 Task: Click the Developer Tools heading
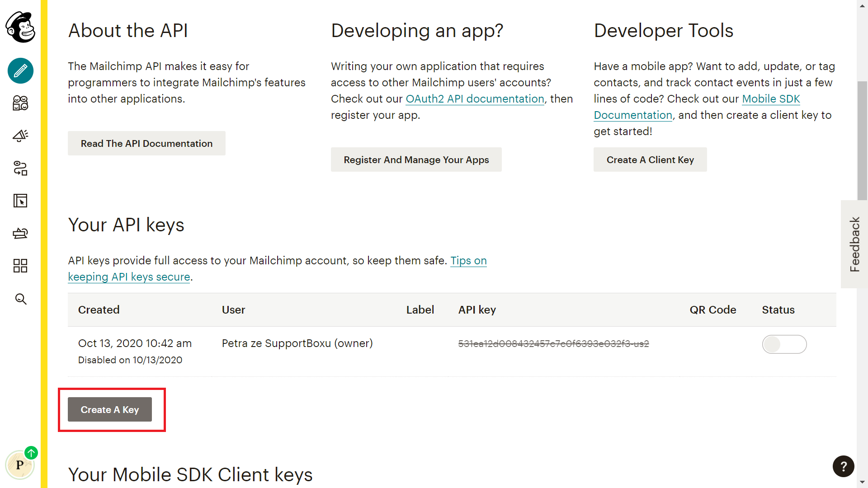coord(664,31)
